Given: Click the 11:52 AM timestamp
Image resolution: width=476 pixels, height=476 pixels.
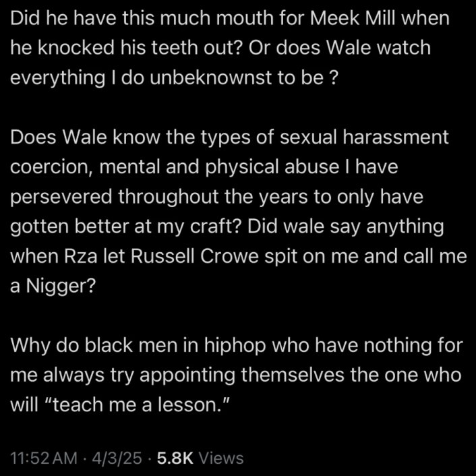Looking at the screenshot, I should click(x=41, y=458).
